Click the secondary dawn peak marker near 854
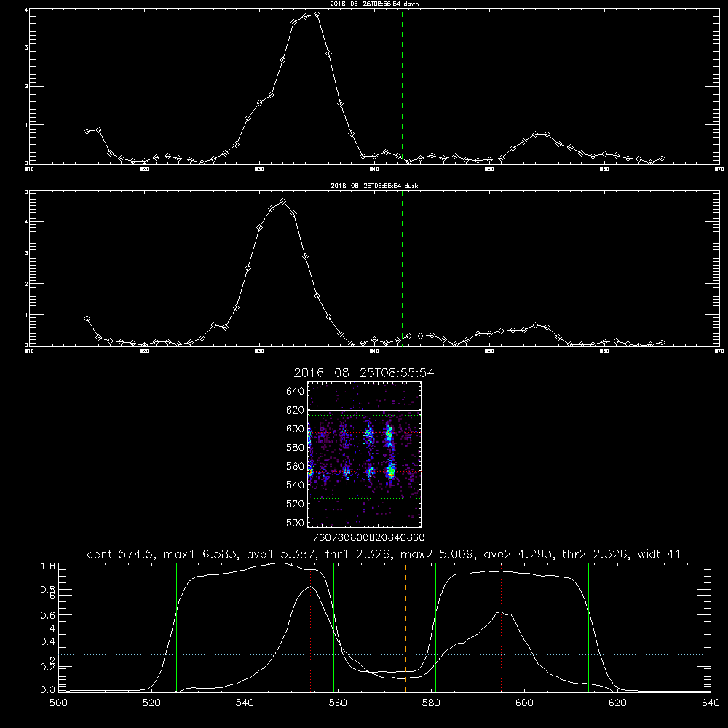The image size is (728, 728). [x=535, y=134]
